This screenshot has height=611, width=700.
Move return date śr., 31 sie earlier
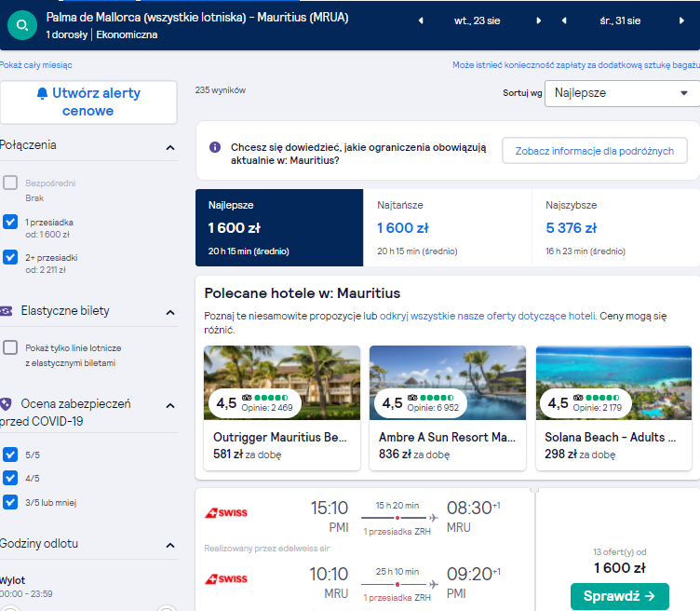click(564, 20)
